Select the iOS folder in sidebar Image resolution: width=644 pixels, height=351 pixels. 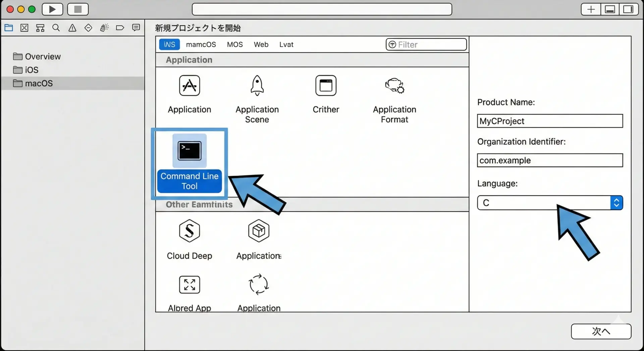pos(32,70)
